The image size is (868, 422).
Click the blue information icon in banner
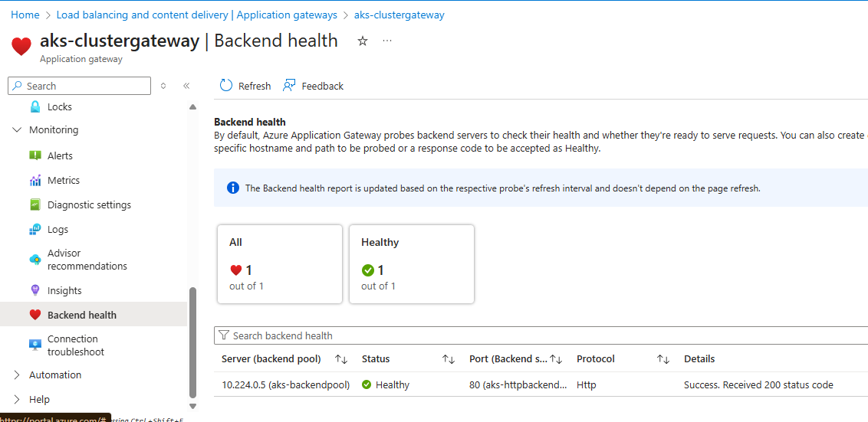point(233,188)
